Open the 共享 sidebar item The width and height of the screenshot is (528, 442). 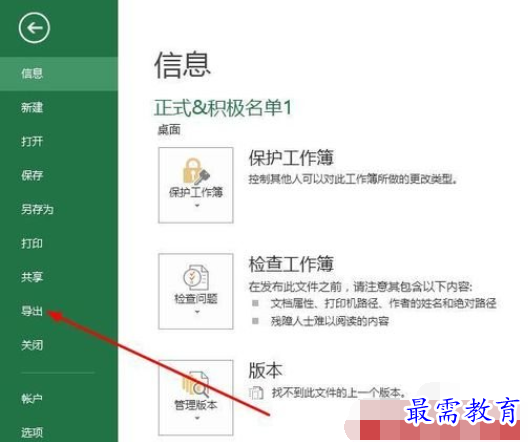(x=32, y=277)
